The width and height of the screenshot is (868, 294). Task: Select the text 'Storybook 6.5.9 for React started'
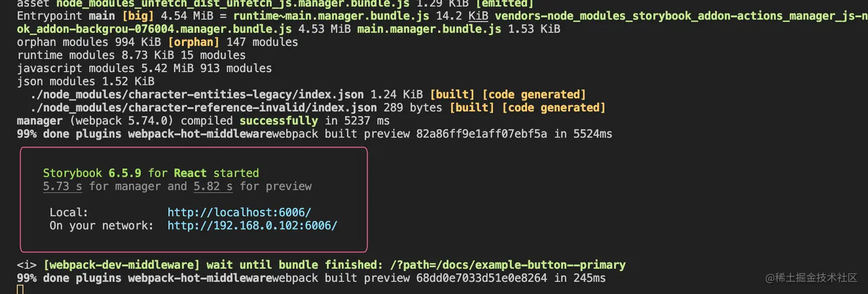pos(151,173)
